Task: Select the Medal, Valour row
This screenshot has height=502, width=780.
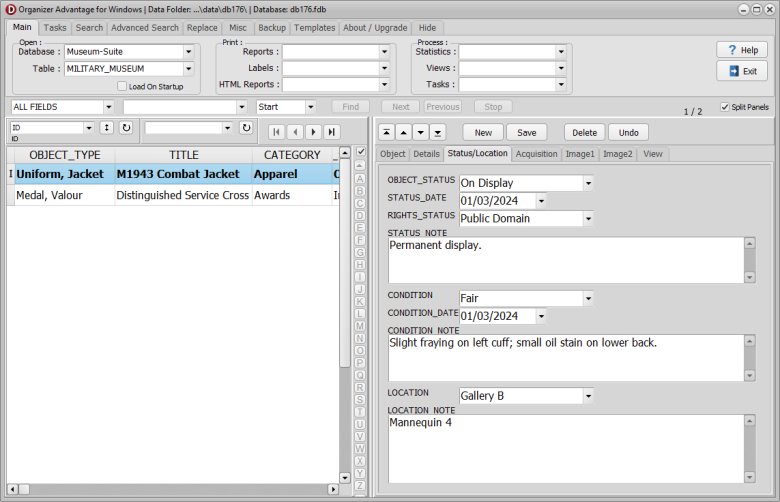Action: tap(58, 196)
